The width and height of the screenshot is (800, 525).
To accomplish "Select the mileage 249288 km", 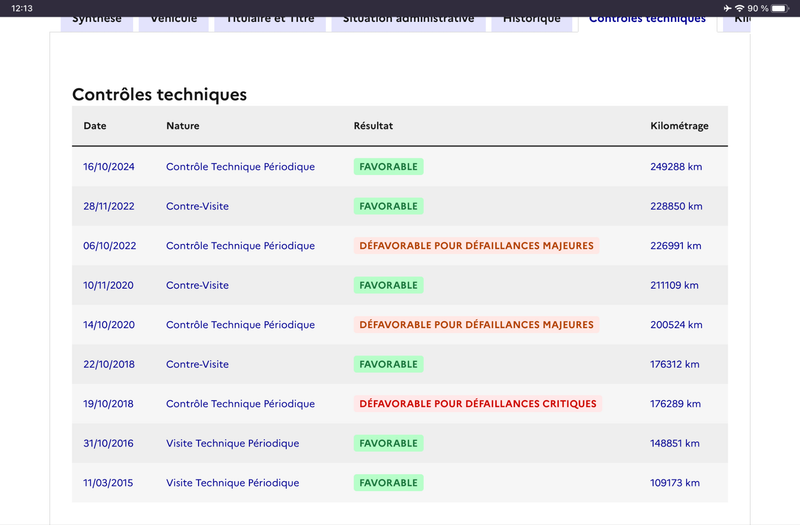I will (676, 167).
